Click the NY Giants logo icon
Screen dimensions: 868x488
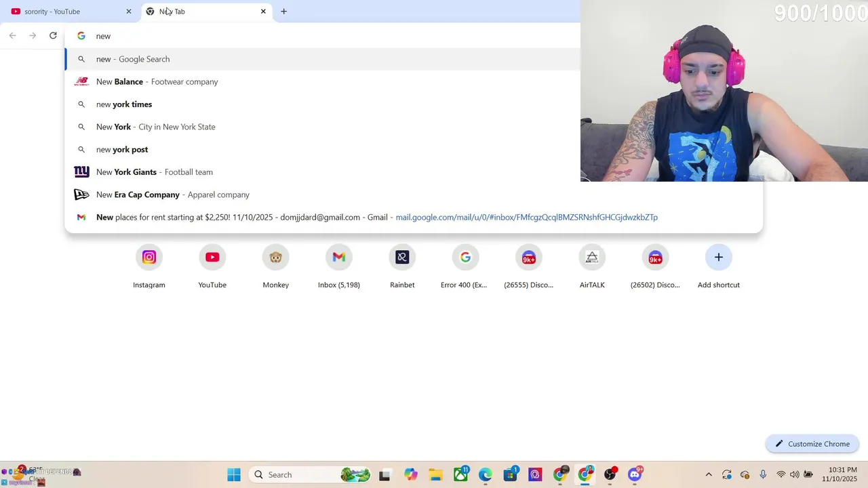81,172
